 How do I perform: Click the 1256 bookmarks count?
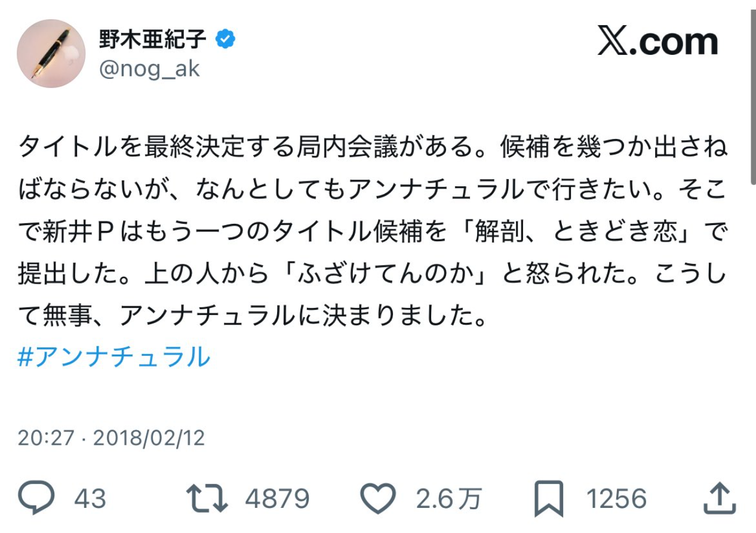click(x=616, y=499)
